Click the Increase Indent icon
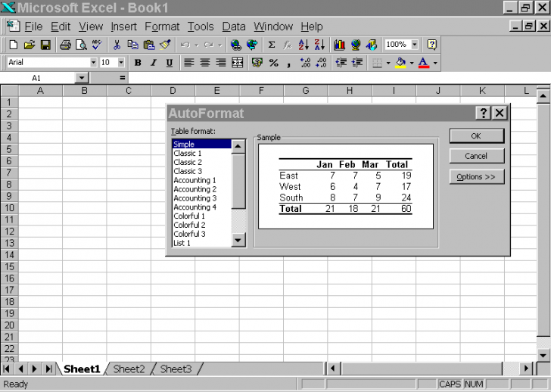Screen dimensions: 551x392 coord(357,63)
